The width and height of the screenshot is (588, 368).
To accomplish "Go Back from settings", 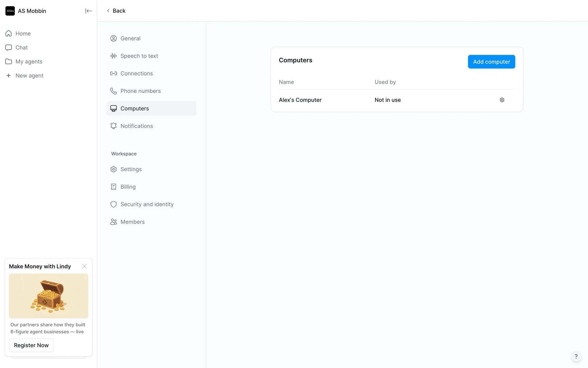I will (116, 11).
